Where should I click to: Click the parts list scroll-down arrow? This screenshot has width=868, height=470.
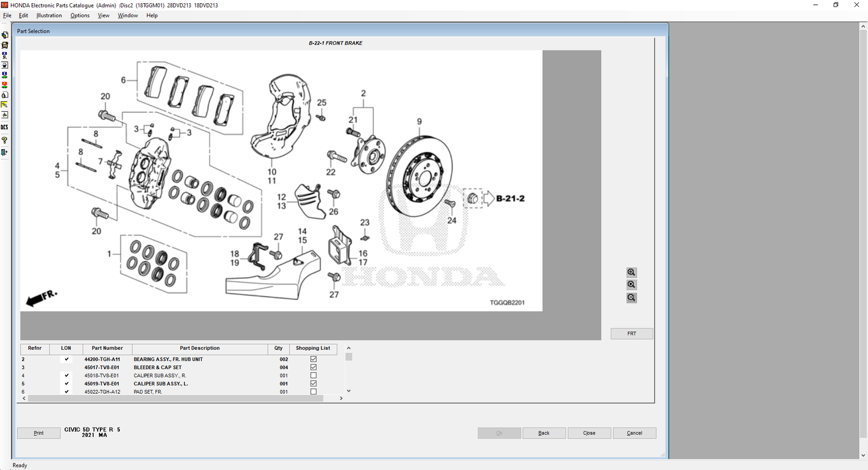coord(349,391)
